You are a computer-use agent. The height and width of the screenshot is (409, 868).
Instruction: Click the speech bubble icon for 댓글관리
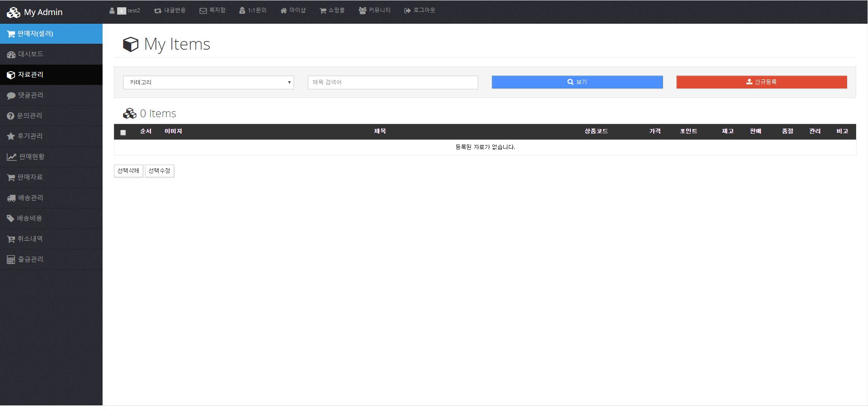click(11, 96)
